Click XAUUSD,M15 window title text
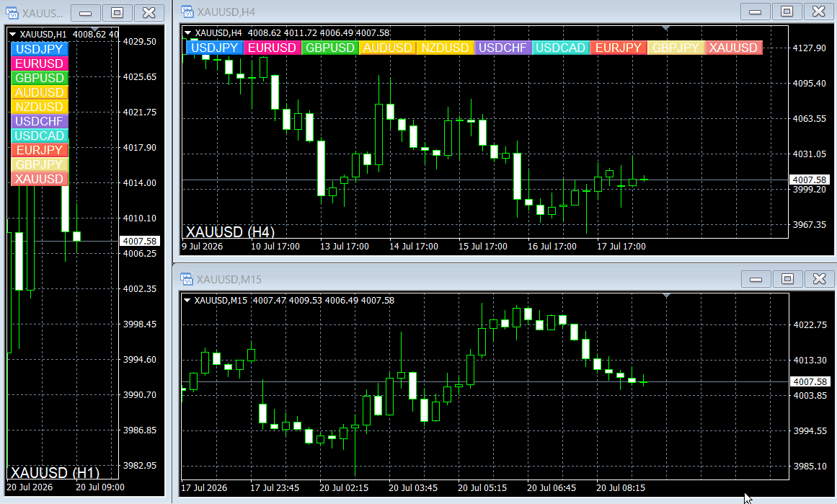The image size is (837, 504). tap(229, 279)
